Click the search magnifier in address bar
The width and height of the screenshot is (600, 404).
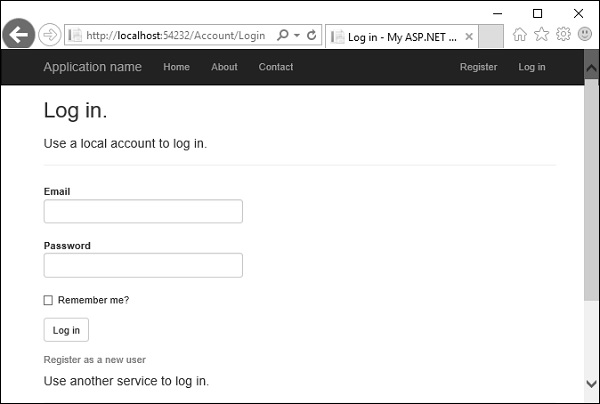click(283, 35)
